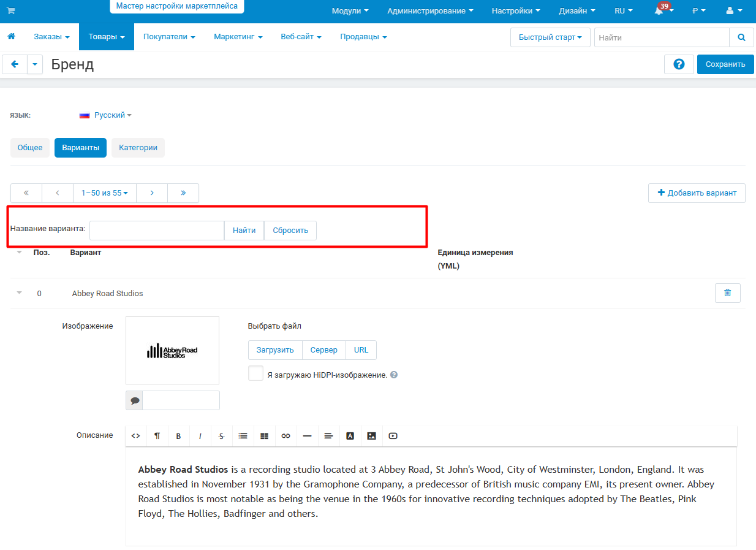This screenshot has width=756, height=550.
Task: Upload an image file with Загрузить
Action: [x=275, y=350]
